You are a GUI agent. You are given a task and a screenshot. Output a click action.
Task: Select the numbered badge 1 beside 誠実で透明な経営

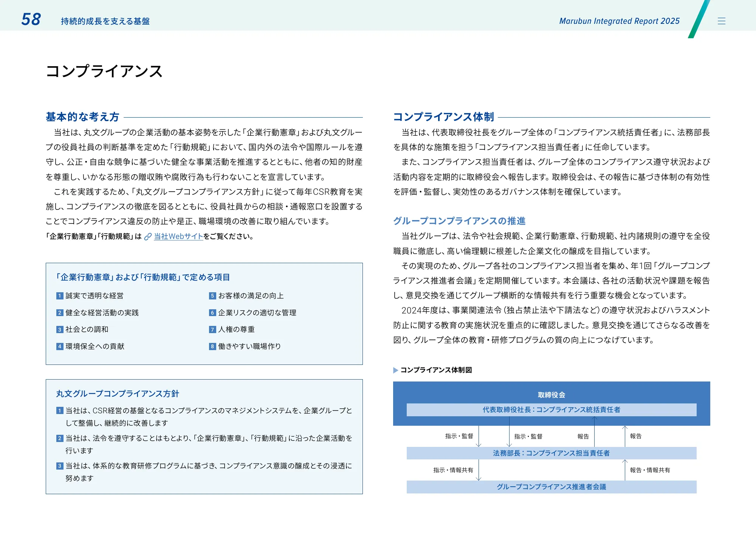pos(59,296)
